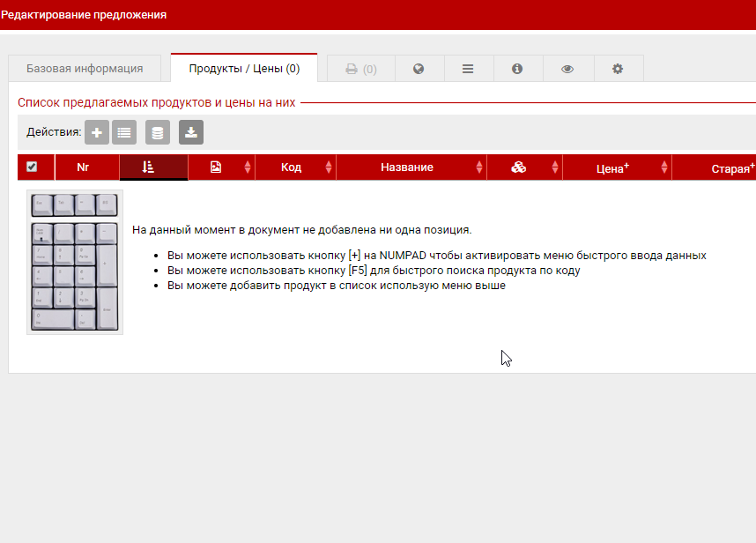This screenshot has width=756, height=543.
Task: Click the database icon in actions
Action: point(158,133)
